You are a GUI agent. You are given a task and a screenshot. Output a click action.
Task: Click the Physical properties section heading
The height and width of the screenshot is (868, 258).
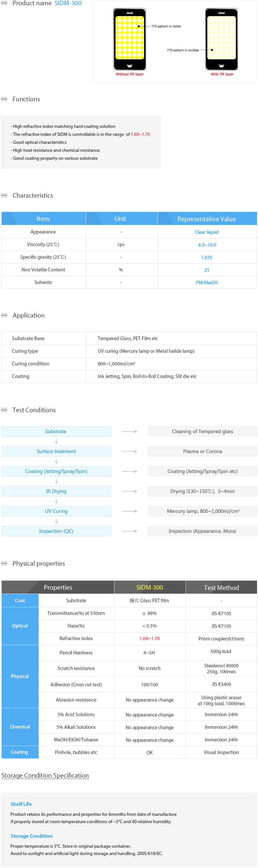[39, 564]
